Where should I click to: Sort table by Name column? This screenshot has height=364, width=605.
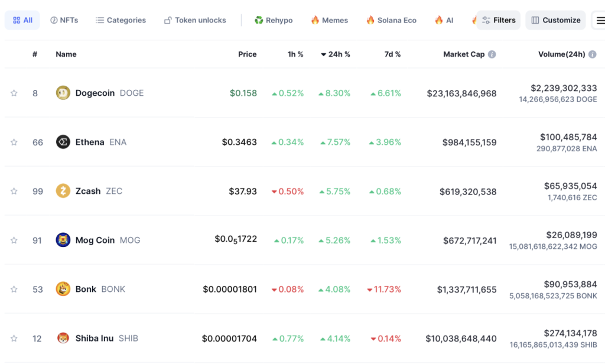66,54
